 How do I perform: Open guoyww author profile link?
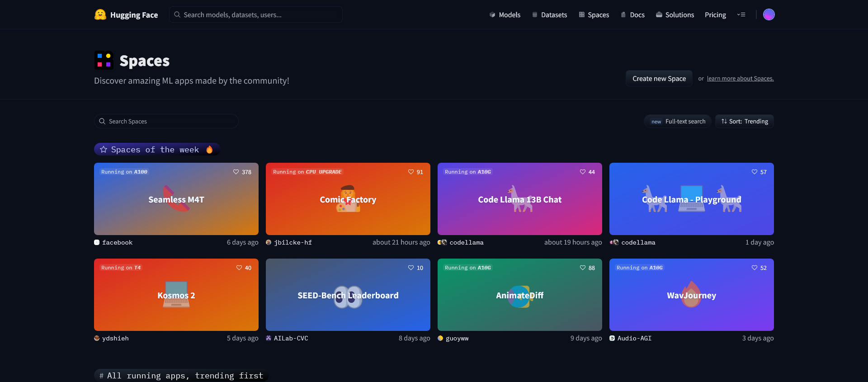[457, 338]
